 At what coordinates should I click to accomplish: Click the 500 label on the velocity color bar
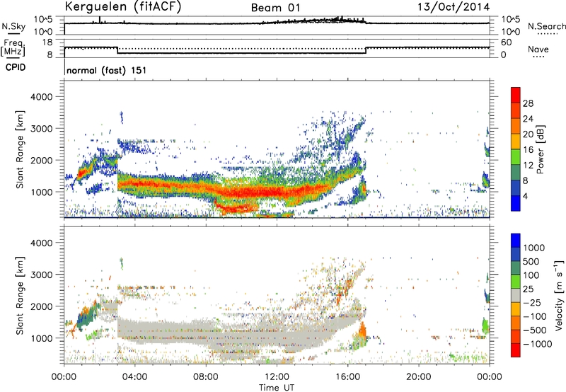[531, 262]
